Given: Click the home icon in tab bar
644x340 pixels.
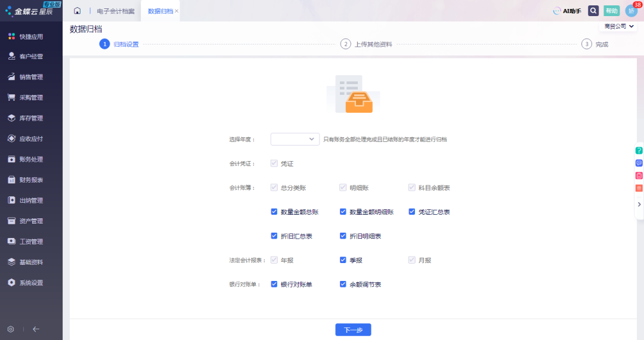Looking at the screenshot, I should pyautogui.click(x=77, y=11).
